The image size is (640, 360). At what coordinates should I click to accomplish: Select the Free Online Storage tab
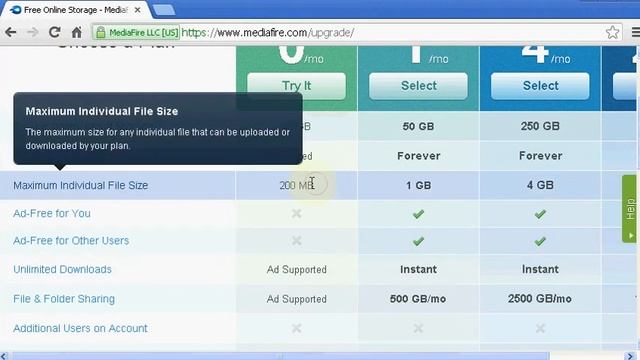click(x=75, y=10)
